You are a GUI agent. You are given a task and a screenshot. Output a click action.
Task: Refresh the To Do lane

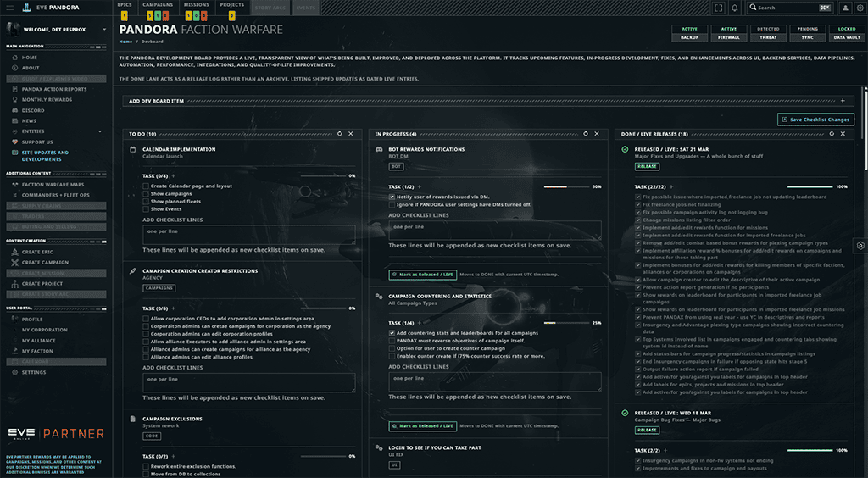339,134
